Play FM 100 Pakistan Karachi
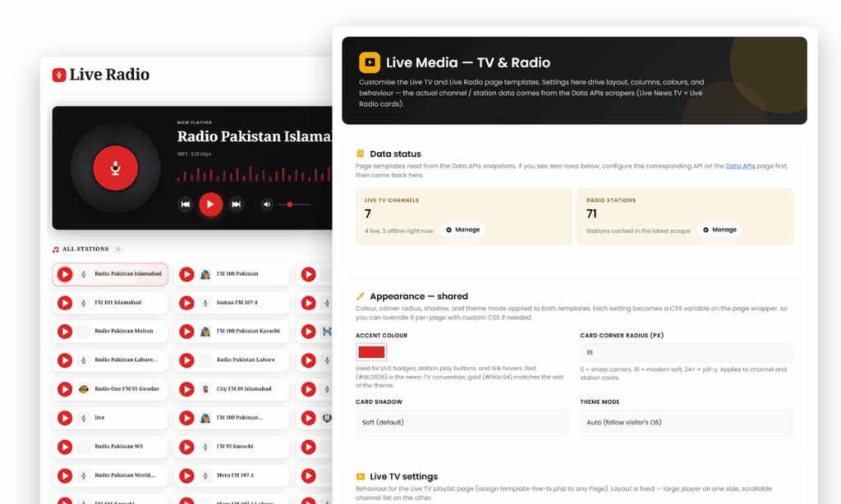 pyautogui.click(x=186, y=332)
